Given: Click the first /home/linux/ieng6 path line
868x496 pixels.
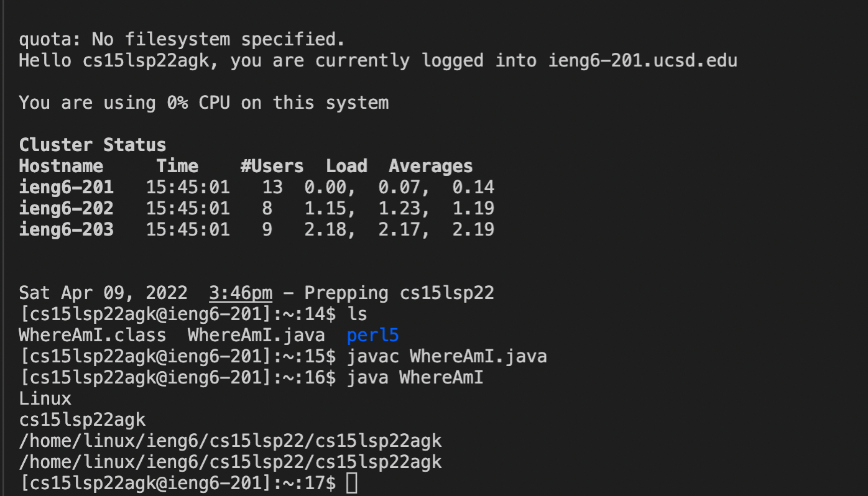Looking at the screenshot, I should (x=230, y=441).
